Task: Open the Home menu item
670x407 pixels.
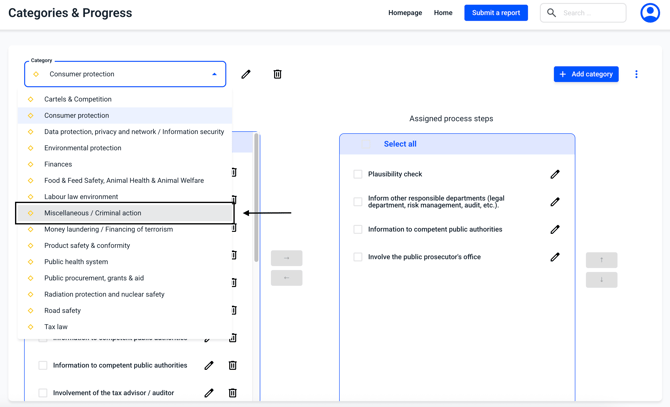Action: click(x=443, y=13)
